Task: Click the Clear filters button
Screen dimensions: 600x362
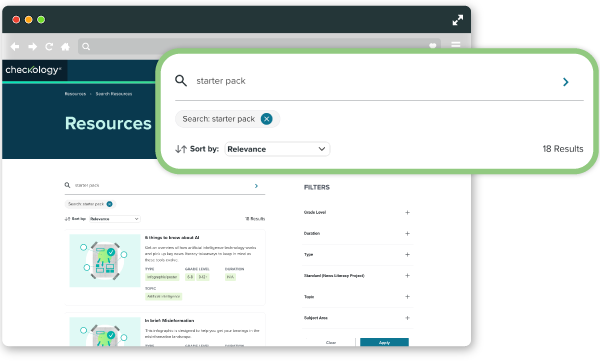Action: pos(331,342)
